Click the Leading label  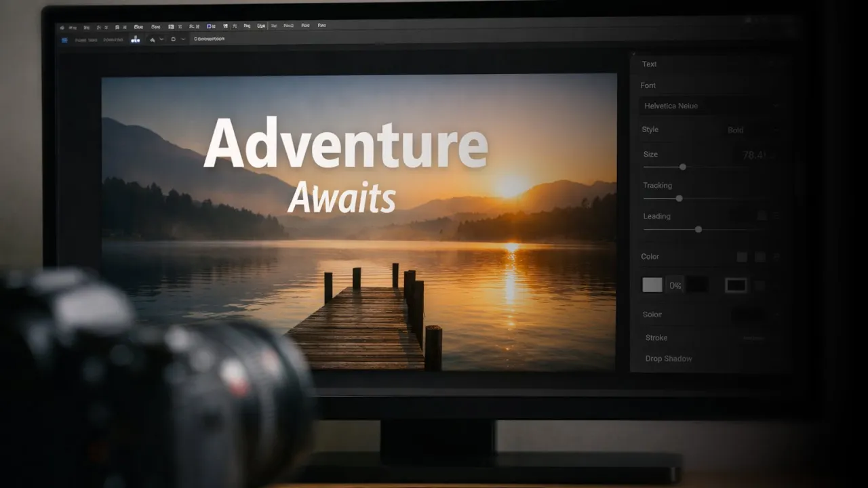[x=656, y=216]
